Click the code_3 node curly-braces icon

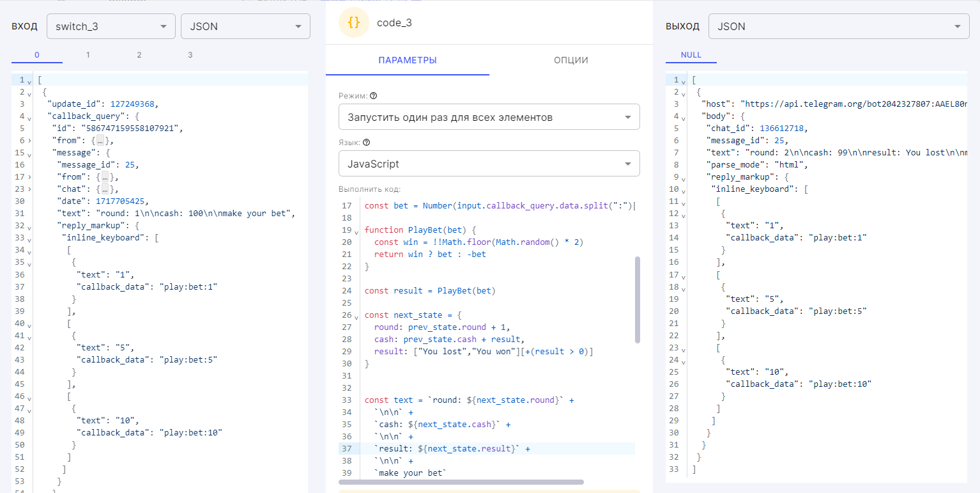coord(354,23)
